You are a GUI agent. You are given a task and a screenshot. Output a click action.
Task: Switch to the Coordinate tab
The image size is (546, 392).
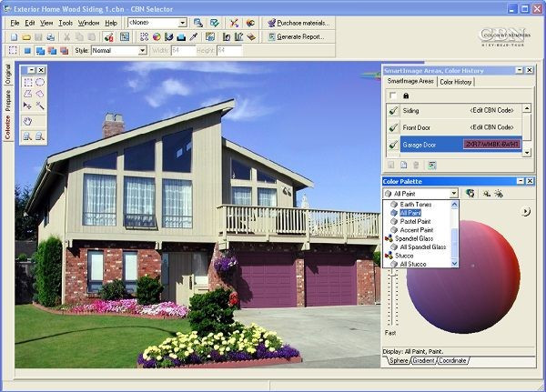pos(452,361)
